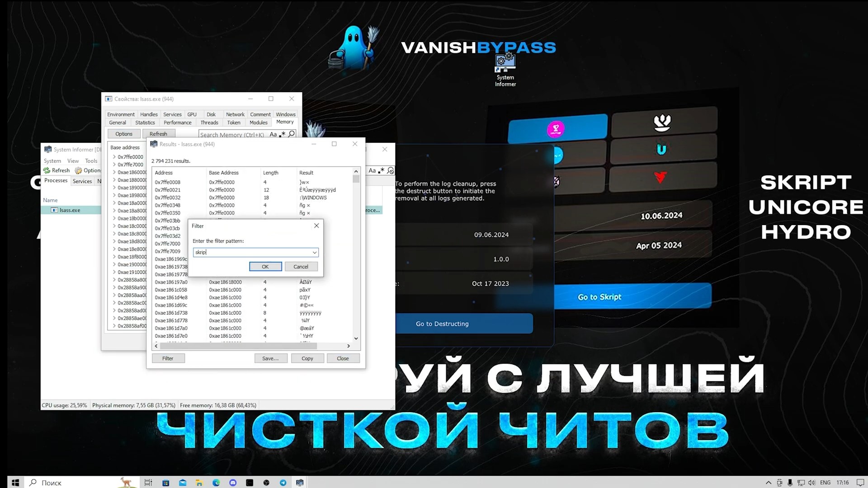
Task: Click Copy button in memory search results
Action: pyautogui.click(x=307, y=358)
